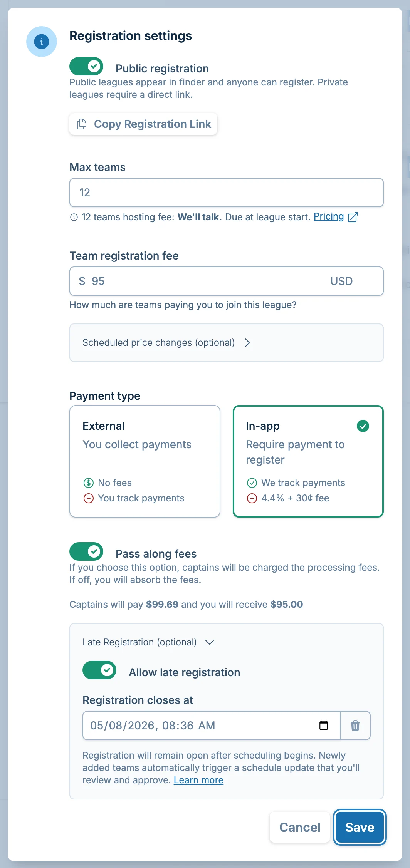This screenshot has width=410, height=868.
Task: Toggle off Public registration
Action: tap(86, 66)
